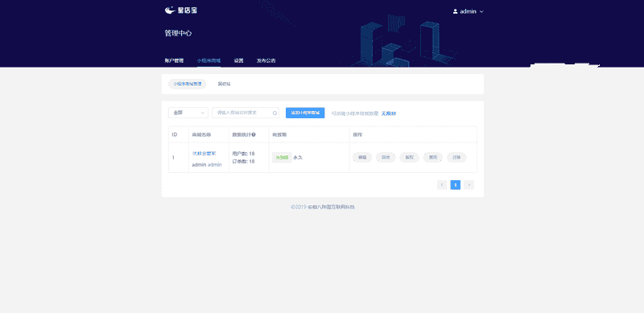This screenshot has width=644, height=313.
Task: Open the 发布公告 tab
Action: coord(266,60)
